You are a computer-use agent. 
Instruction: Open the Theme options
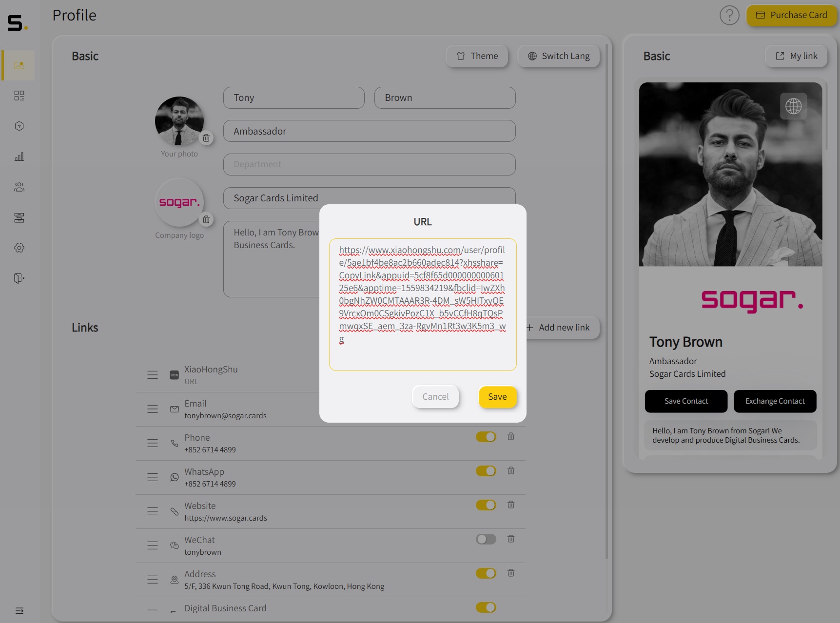[x=477, y=56]
